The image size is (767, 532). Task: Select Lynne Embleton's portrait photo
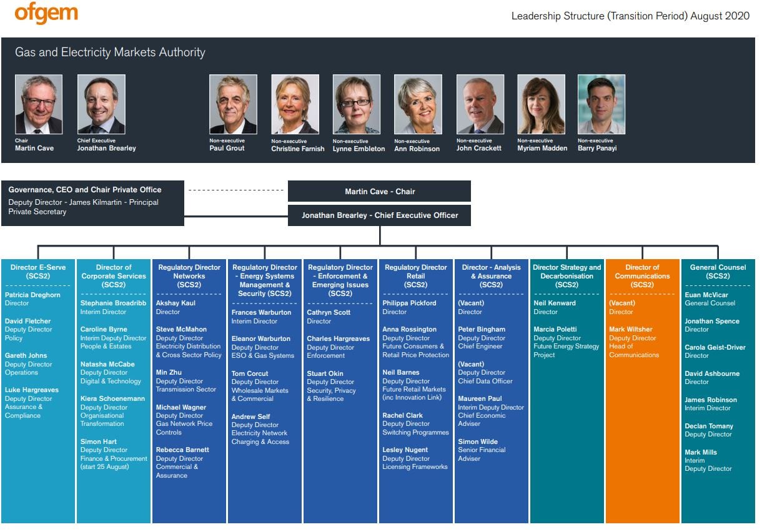pos(357,104)
